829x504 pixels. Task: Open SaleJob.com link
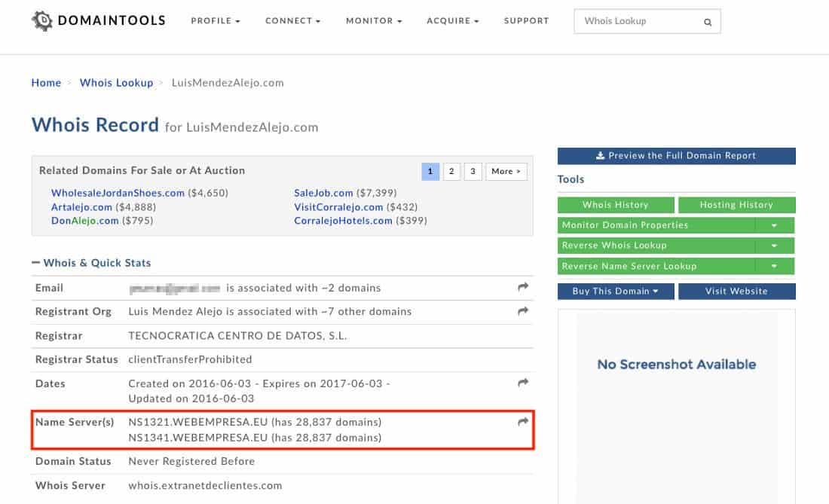click(323, 193)
